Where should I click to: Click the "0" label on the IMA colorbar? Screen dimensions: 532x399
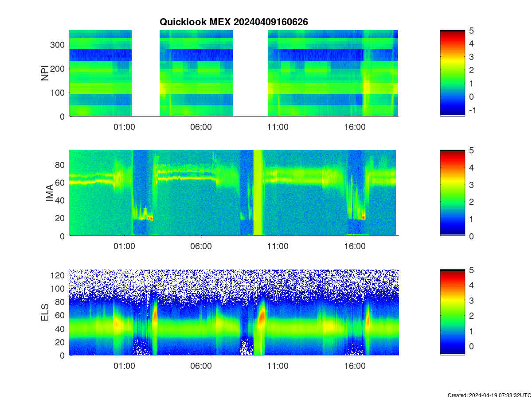[x=471, y=236]
